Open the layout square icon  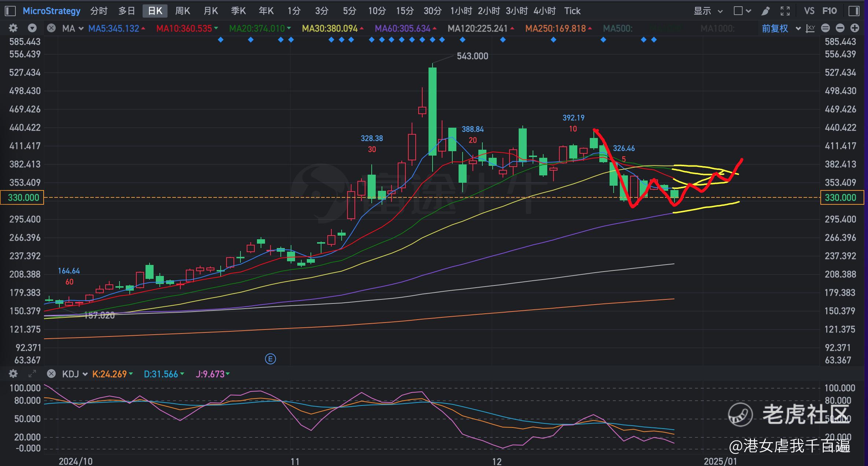738,11
